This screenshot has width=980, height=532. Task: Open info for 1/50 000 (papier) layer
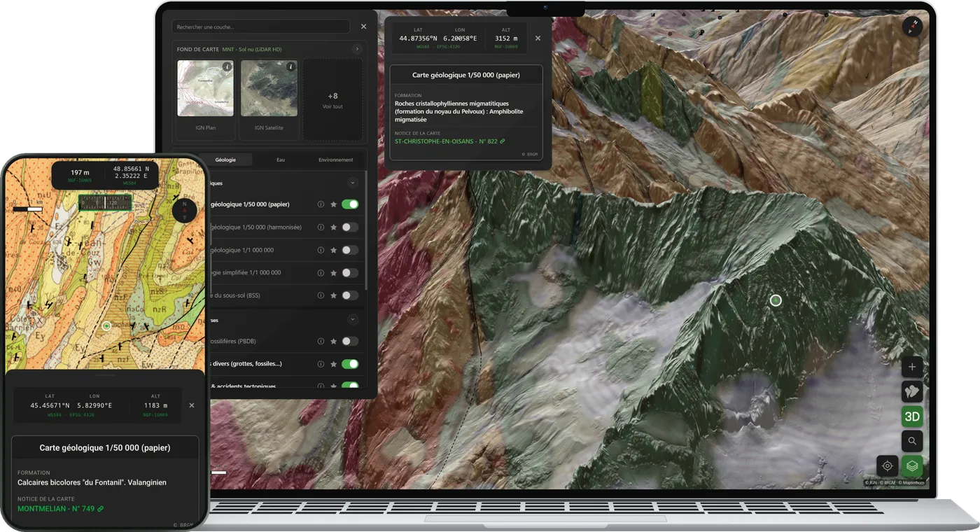point(321,204)
